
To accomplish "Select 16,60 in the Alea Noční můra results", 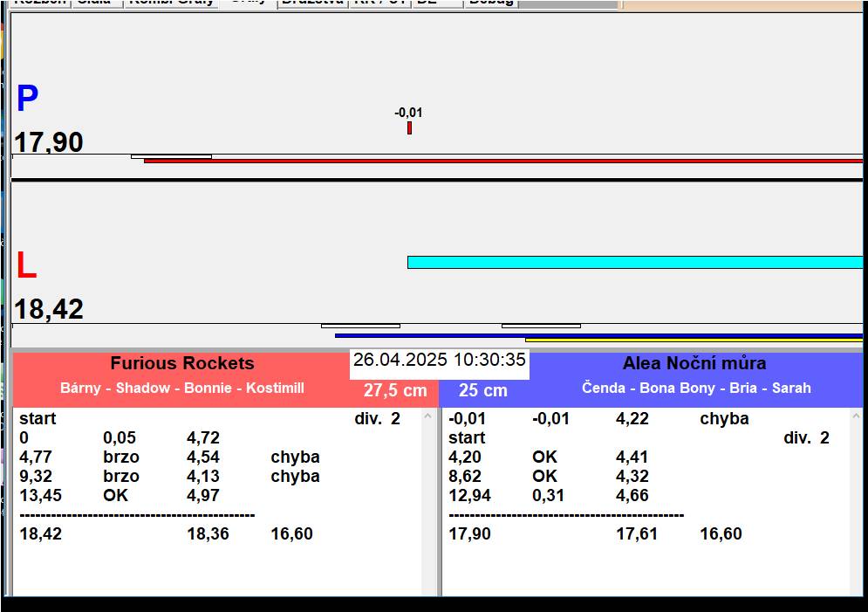I will point(721,534).
